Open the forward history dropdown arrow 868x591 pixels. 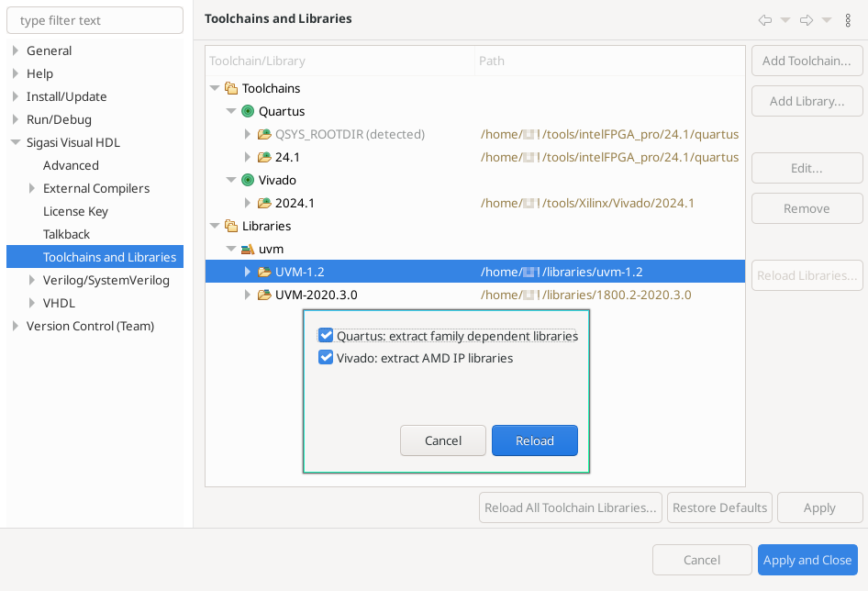(x=827, y=20)
